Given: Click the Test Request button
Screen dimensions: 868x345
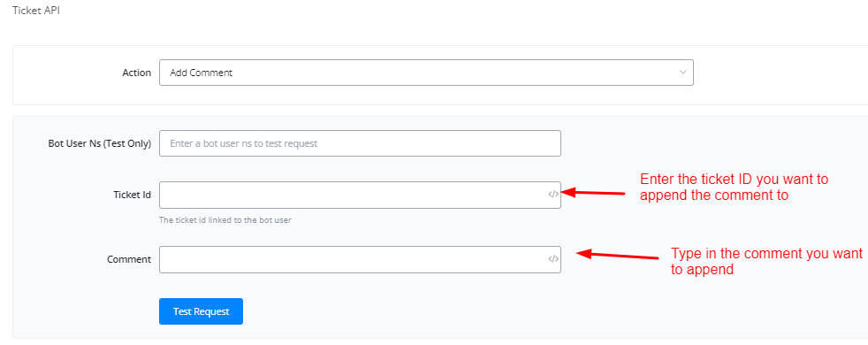Looking at the screenshot, I should pos(201,311).
